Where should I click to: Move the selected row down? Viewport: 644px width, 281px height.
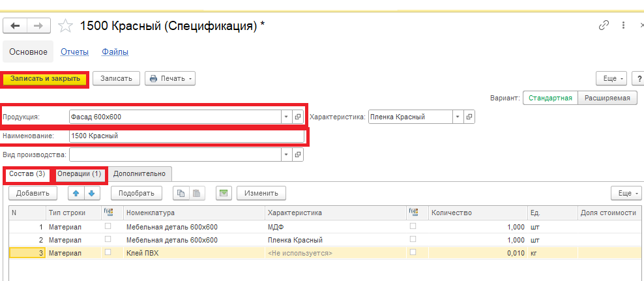[x=92, y=193]
